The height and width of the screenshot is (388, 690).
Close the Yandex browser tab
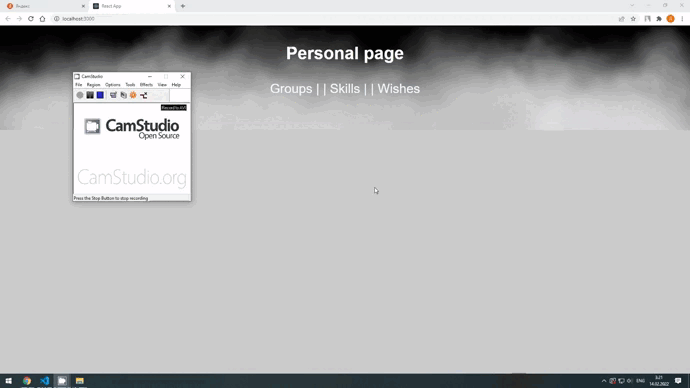point(83,6)
